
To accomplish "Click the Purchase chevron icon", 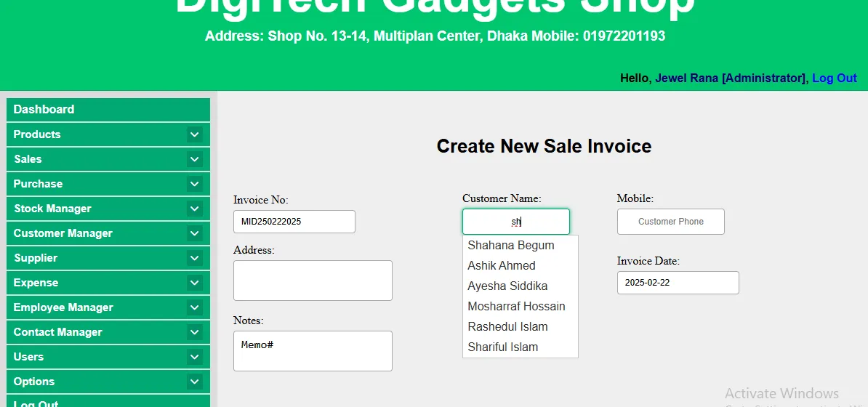I will pyautogui.click(x=194, y=184).
